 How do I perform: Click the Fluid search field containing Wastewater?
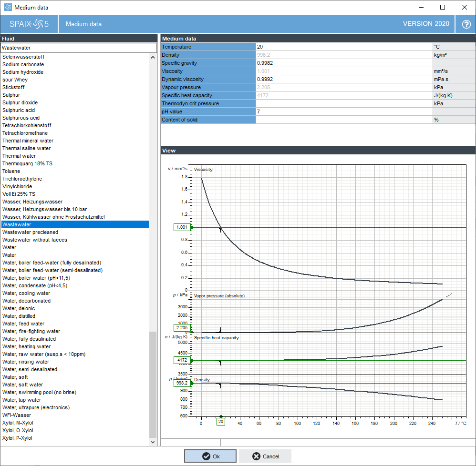pyautogui.click(x=79, y=48)
